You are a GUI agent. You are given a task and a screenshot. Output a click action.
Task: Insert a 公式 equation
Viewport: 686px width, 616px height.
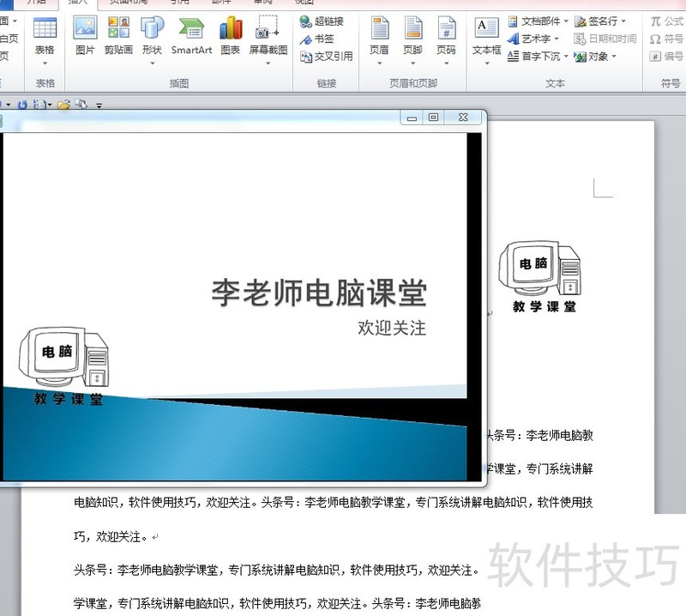pyautogui.click(x=667, y=21)
